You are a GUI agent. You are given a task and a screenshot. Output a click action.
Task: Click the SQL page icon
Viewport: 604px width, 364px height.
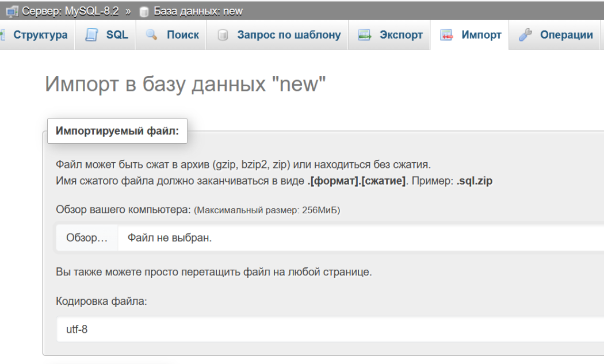click(x=92, y=35)
